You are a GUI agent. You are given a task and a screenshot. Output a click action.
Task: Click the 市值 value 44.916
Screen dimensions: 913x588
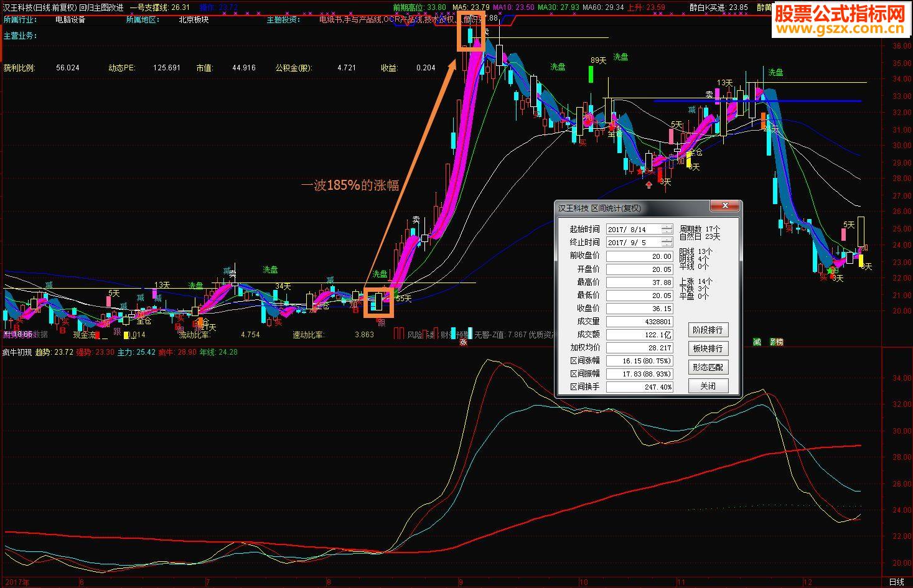click(x=243, y=67)
